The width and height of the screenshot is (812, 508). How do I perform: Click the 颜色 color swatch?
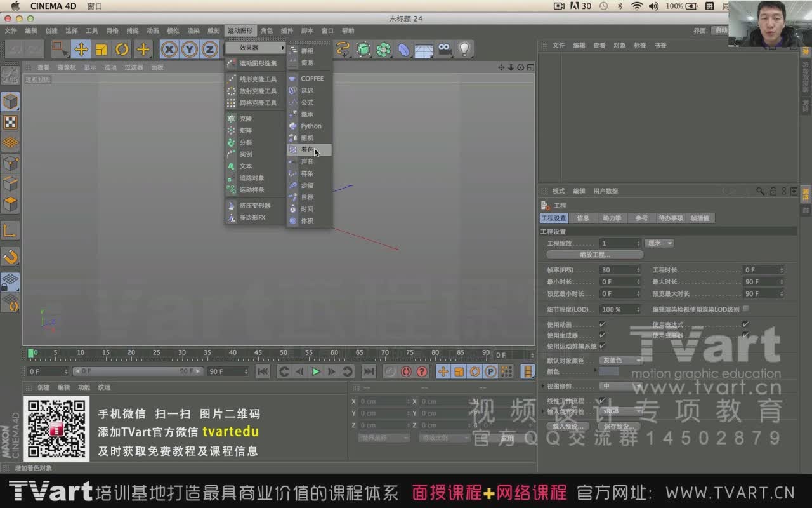[x=609, y=371]
